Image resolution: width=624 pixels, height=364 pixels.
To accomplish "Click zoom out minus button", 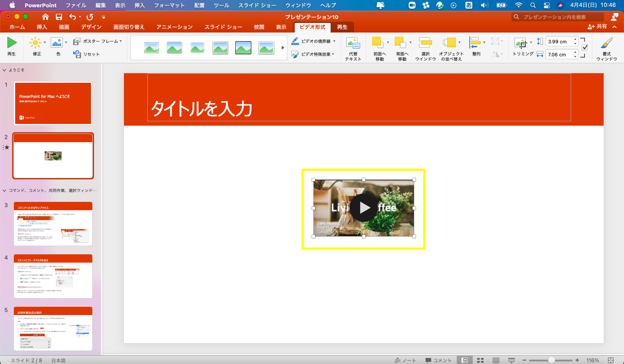I will pyautogui.click(x=524, y=360).
